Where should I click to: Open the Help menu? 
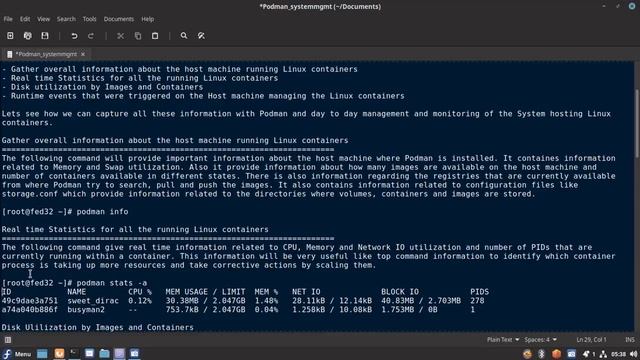click(x=148, y=19)
